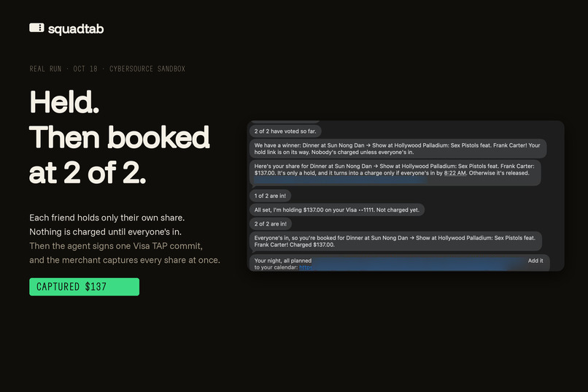This screenshot has width=588, height=392.
Task: Select the '2 of 2 have voted so far.' bubble
Action: coord(285,131)
